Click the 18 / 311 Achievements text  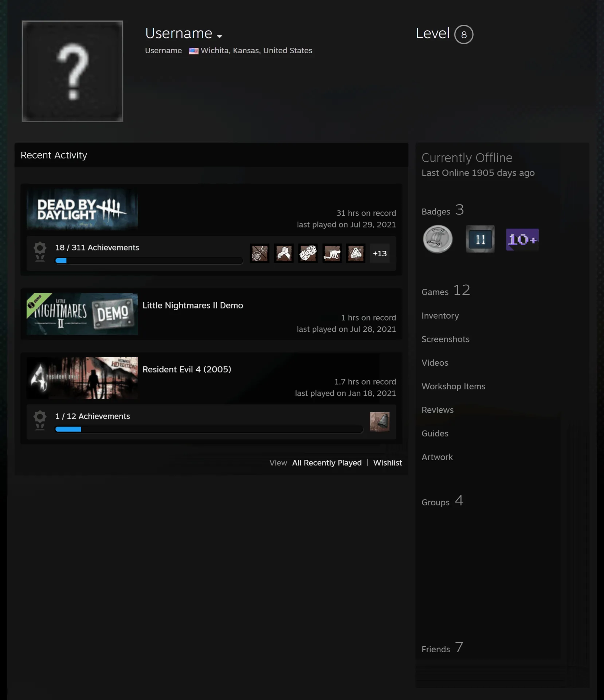click(97, 248)
